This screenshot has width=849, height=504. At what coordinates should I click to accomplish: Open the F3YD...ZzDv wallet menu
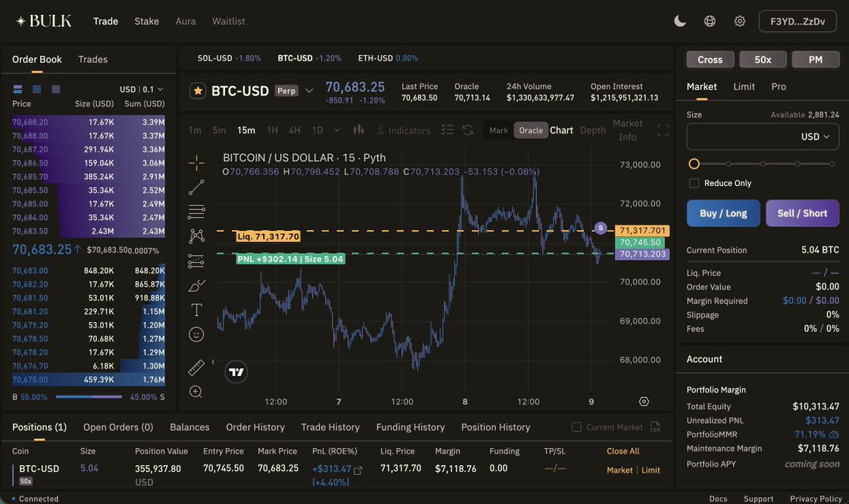(797, 21)
